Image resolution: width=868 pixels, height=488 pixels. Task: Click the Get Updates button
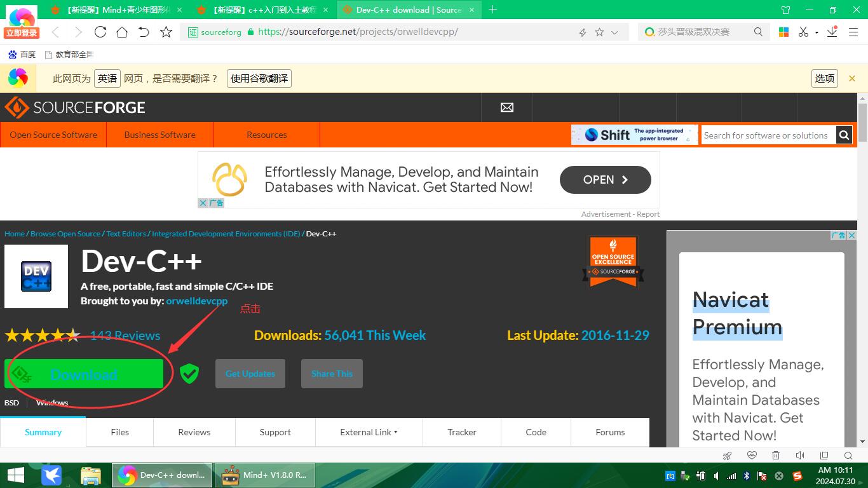click(x=250, y=374)
